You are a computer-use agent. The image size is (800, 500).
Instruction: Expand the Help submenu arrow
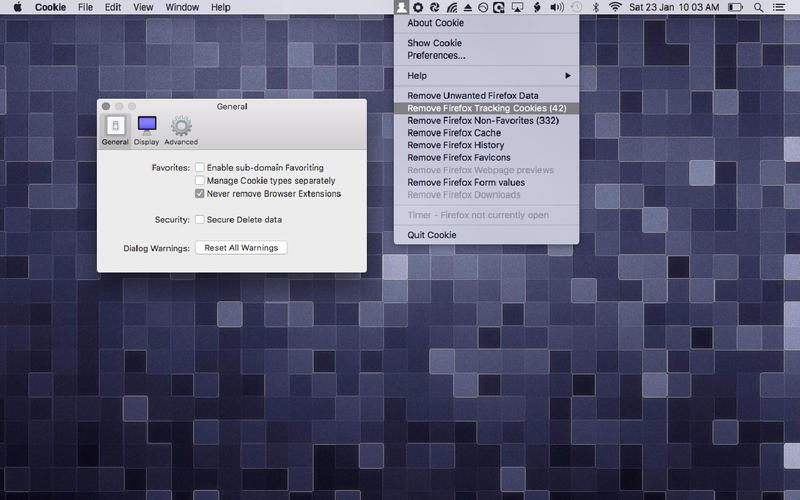pos(567,76)
